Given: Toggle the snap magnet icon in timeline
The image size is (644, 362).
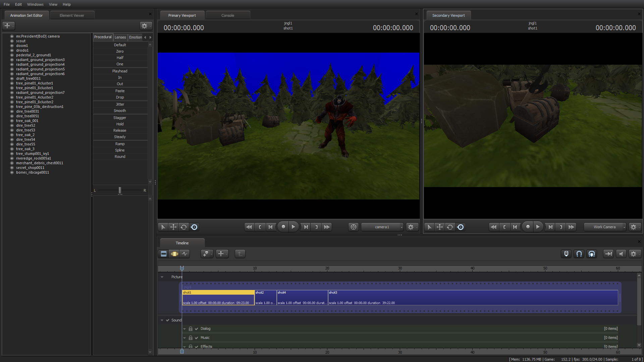Looking at the screenshot, I should click(x=579, y=254).
